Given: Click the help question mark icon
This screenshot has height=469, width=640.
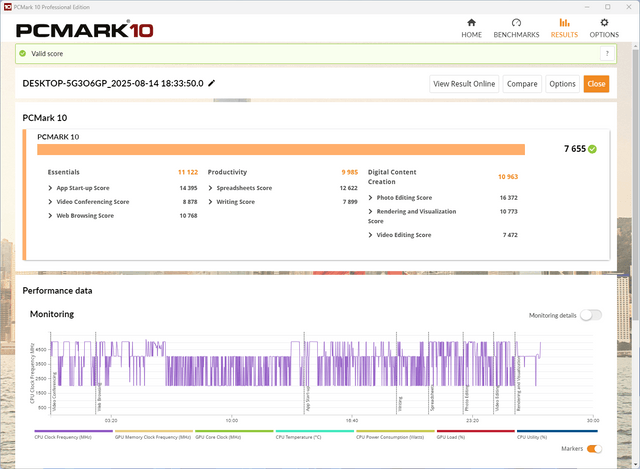Looking at the screenshot, I should [x=607, y=53].
